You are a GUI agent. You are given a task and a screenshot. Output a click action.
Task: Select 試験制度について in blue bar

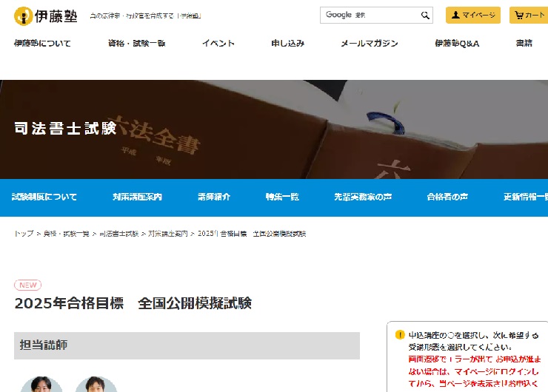tap(44, 197)
